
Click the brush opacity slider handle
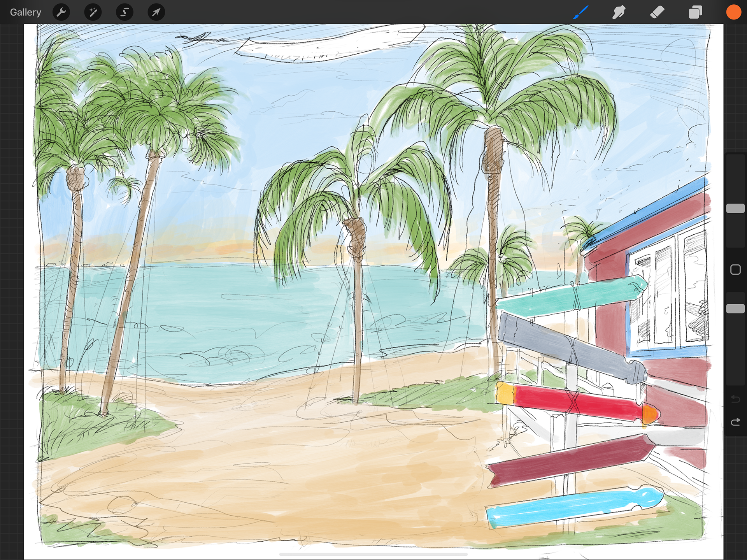point(735,309)
